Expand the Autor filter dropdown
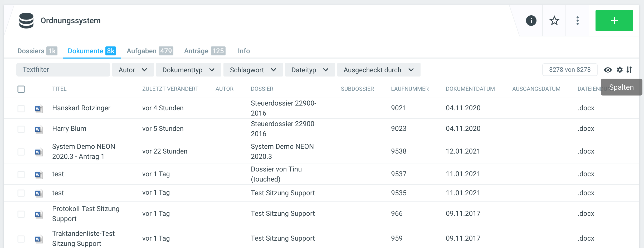Screen dimensions: 644x248 [133, 70]
